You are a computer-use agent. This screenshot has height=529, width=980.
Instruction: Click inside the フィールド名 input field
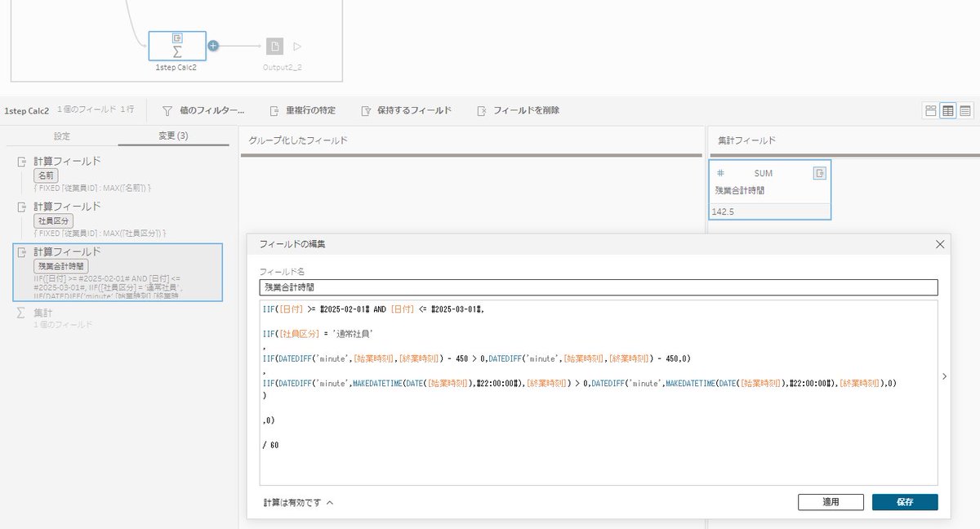pyautogui.click(x=596, y=287)
